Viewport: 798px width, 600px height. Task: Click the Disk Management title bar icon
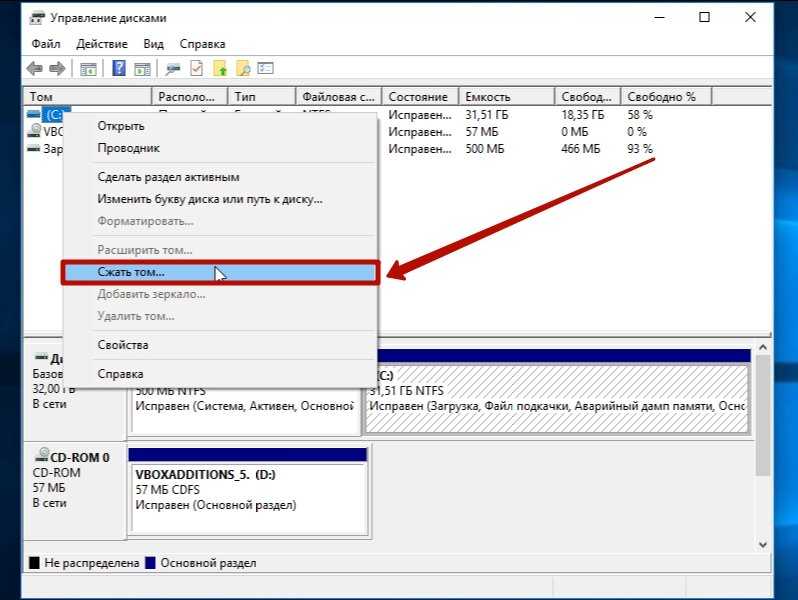click(x=37, y=18)
